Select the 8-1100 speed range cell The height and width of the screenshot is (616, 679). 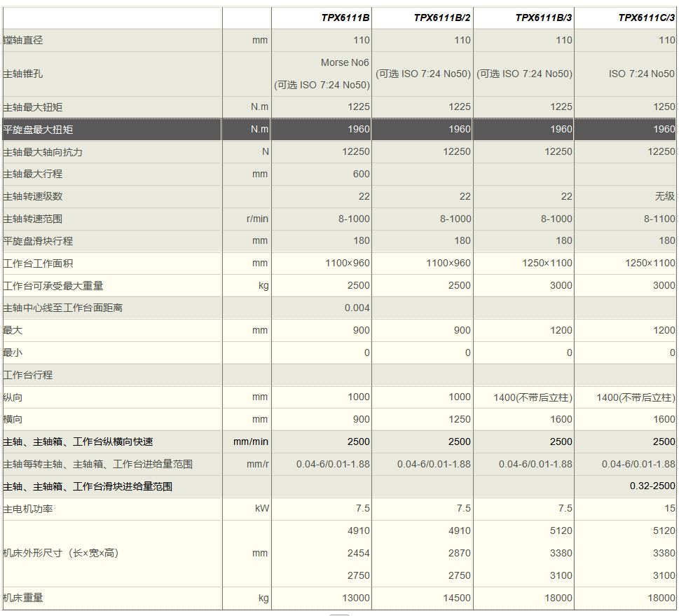pos(659,219)
